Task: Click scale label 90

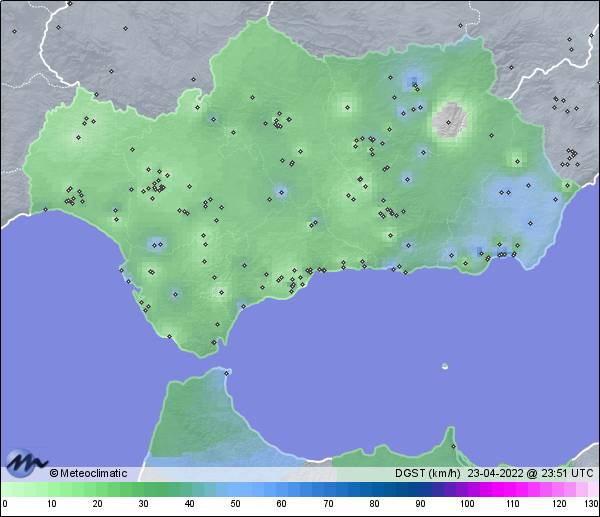Action: click(420, 504)
